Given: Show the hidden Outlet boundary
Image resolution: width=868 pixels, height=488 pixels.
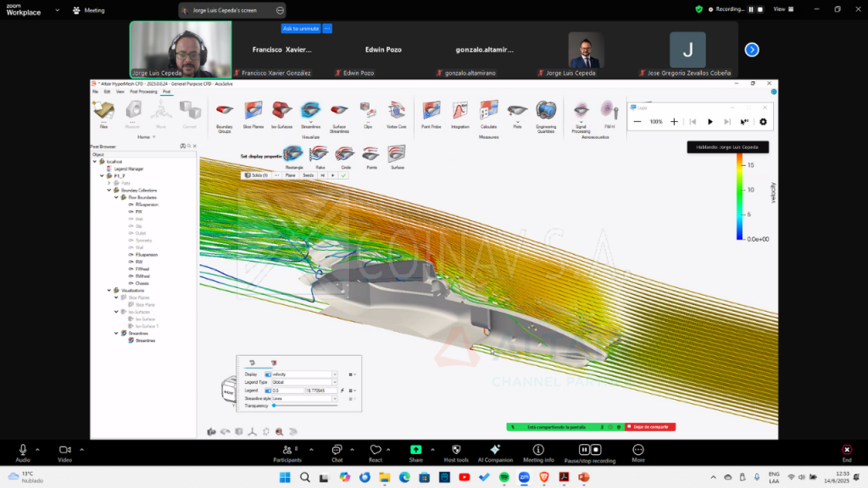Looking at the screenshot, I should pos(131,233).
